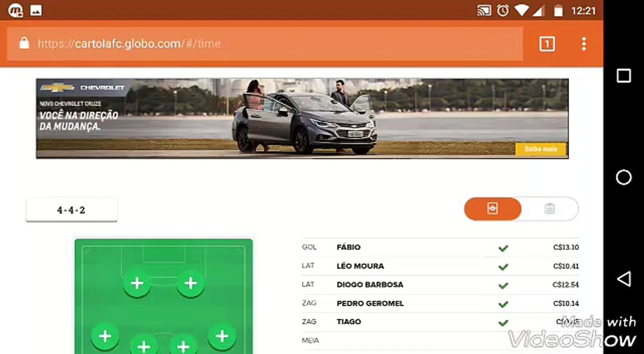Tap the green check beside Fábio

pos(503,248)
